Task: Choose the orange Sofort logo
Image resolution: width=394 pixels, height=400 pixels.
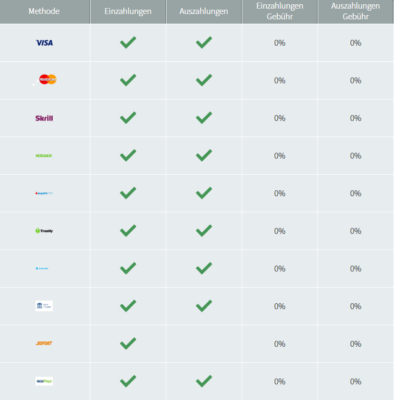Action: (x=44, y=343)
